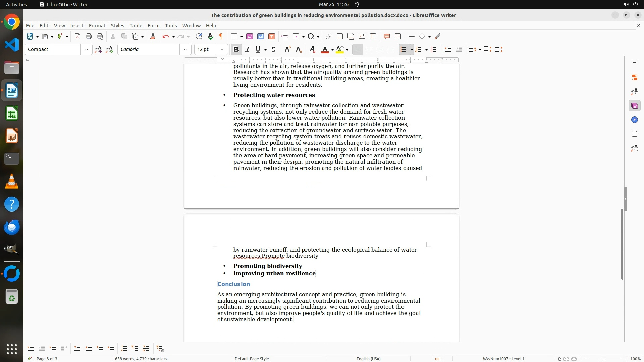This screenshot has height=362, width=644.
Task: Toggle formatting marks pilcrow button
Action: pos(221,37)
